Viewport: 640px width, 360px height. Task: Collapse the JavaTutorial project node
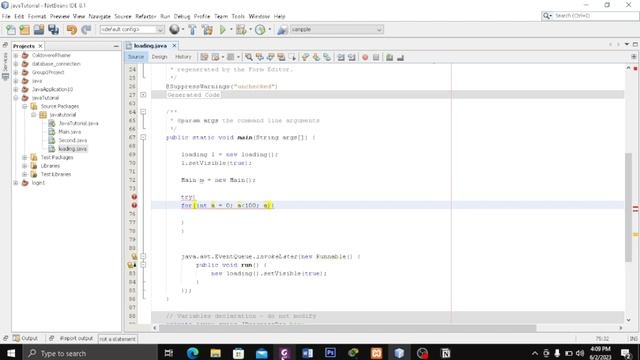click(x=16, y=98)
